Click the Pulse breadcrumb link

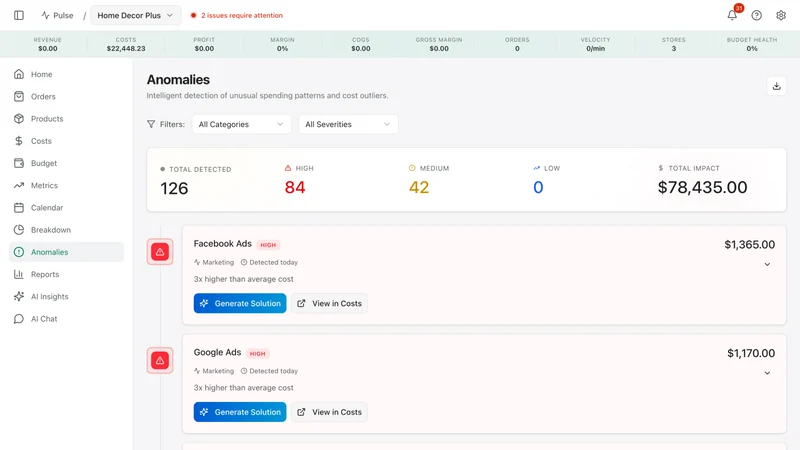click(x=57, y=15)
